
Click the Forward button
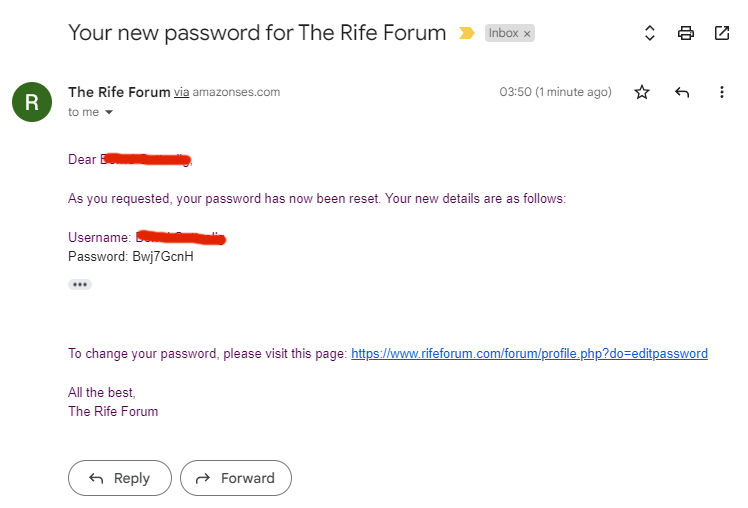click(x=236, y=478)
